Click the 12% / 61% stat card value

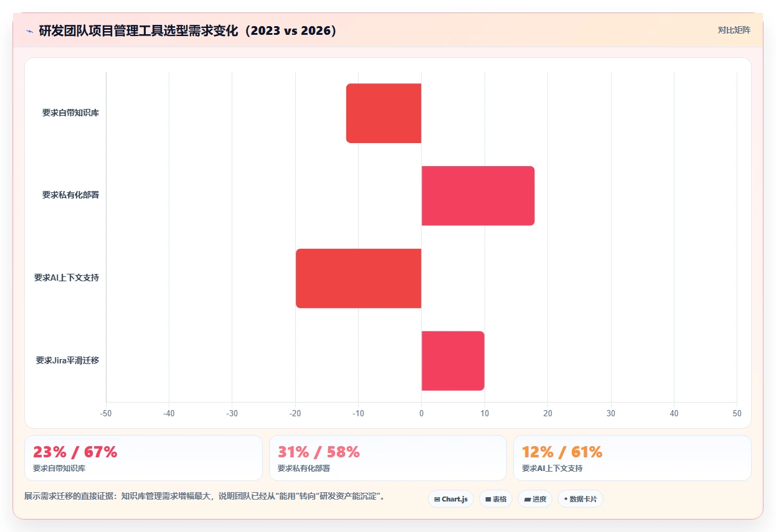click(562, 452)
